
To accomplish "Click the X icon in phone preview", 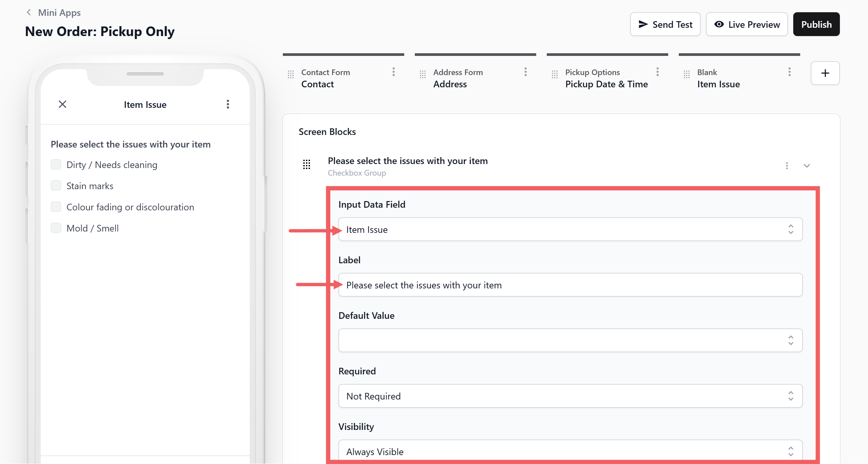I will tap(62, 104).
